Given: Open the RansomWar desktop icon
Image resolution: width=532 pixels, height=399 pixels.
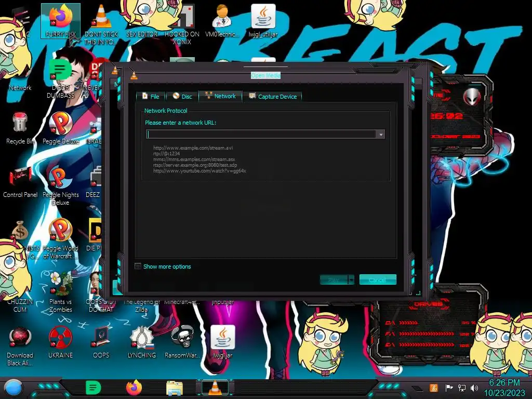Looking at the screenshot, I should click(182, 342).
